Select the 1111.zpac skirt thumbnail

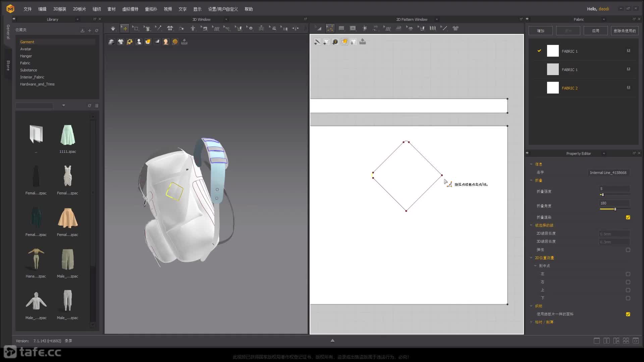pos(68,135)
